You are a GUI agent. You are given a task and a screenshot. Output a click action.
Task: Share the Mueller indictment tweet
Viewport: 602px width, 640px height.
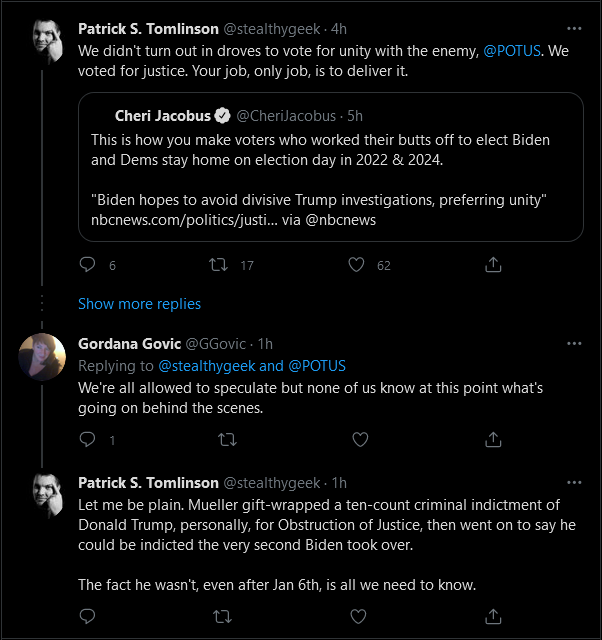coord(493,616)
